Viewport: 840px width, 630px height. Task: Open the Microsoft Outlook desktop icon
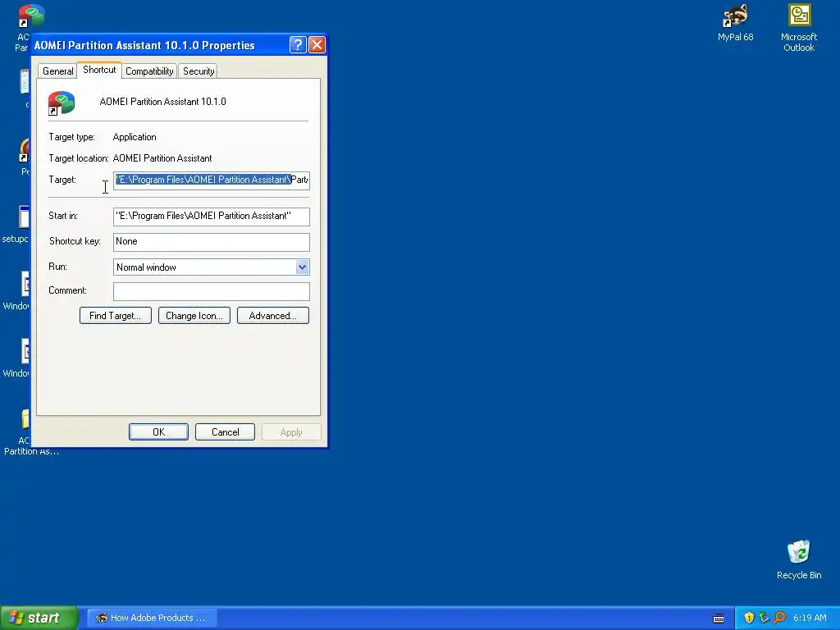point(799,28)
